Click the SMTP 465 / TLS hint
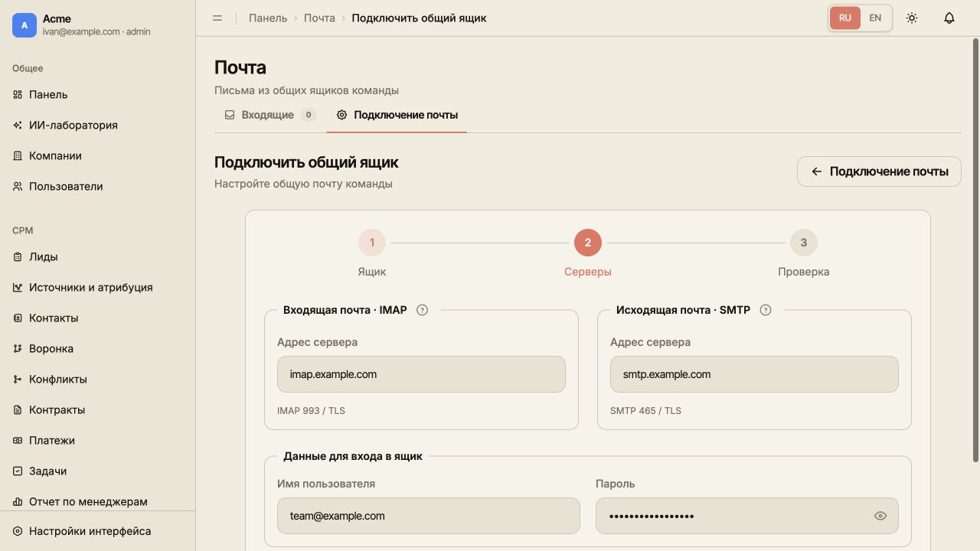 tap(645, 411)
